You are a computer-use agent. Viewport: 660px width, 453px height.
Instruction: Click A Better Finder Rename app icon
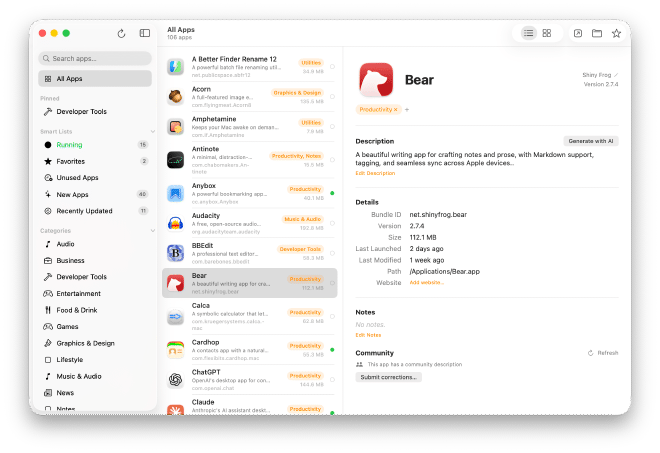tap(176, 67)
